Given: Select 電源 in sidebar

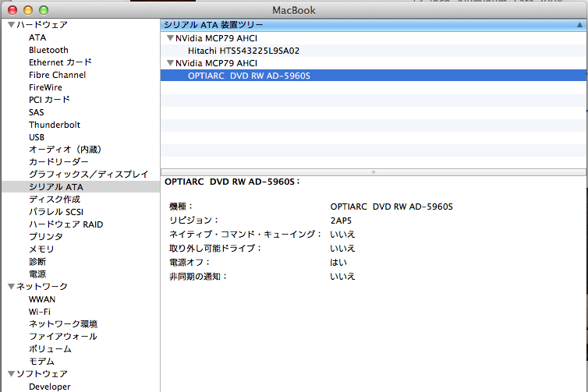Looking at the screenshot, I should click(x=37, y=274).
